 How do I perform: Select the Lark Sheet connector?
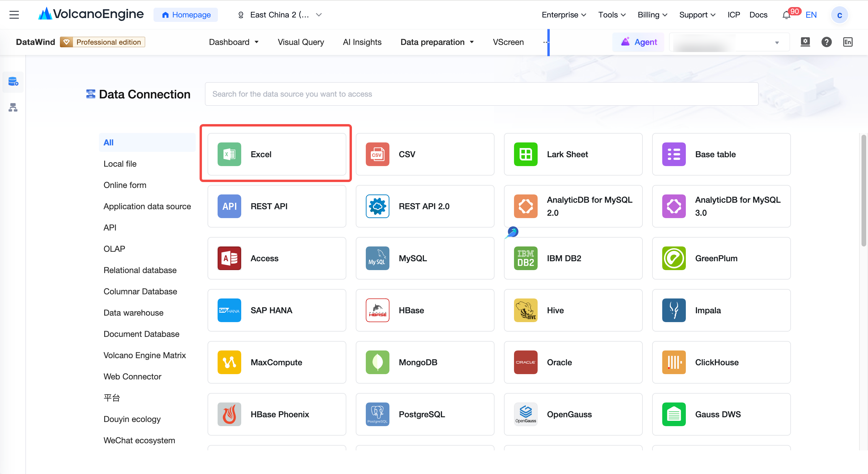point(573,154)
